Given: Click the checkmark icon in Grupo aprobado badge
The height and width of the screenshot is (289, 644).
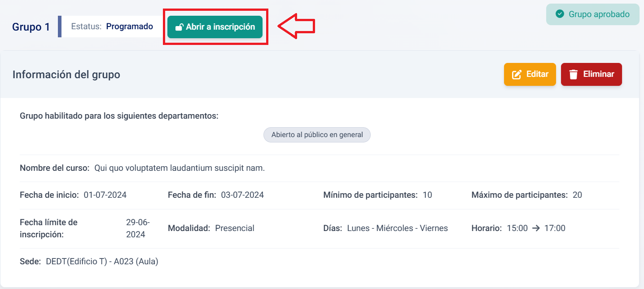Looking at the screenshot, I should click(x=560, y=14).
